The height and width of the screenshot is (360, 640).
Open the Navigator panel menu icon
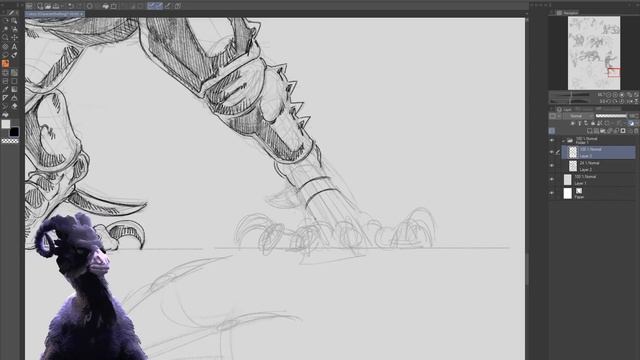[x=551, y=13]
